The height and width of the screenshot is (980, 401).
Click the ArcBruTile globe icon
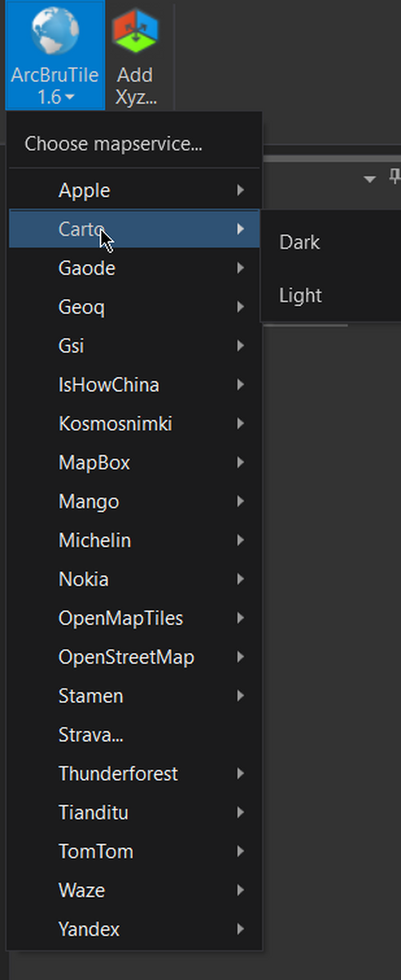55,31
